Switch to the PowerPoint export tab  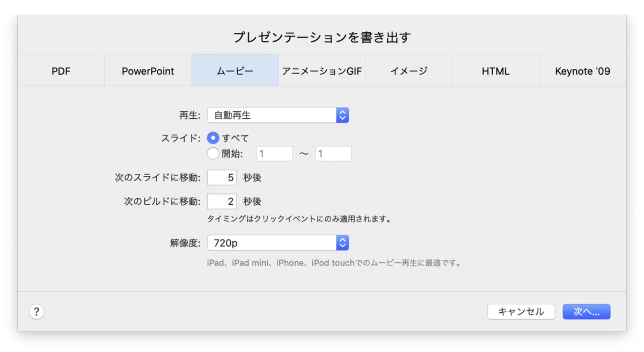[148, 70]
